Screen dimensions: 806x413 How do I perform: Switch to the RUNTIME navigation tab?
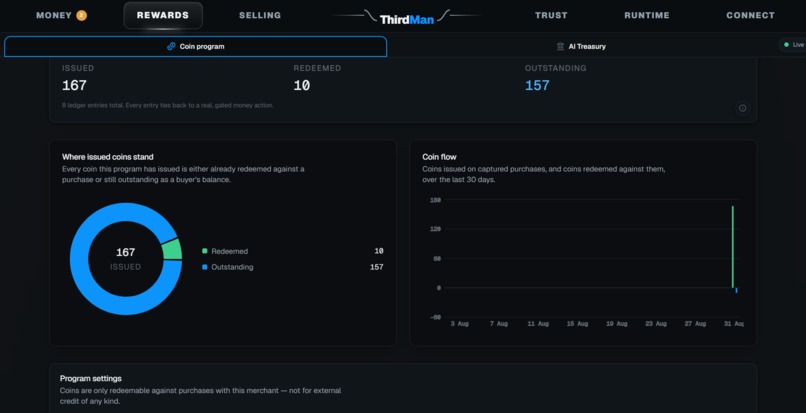647,15
